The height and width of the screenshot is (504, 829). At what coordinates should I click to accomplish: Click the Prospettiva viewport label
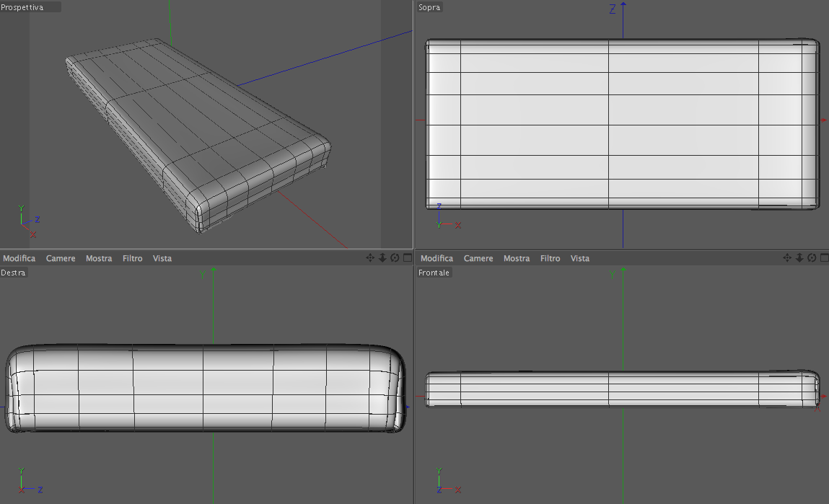coord(22,7)
